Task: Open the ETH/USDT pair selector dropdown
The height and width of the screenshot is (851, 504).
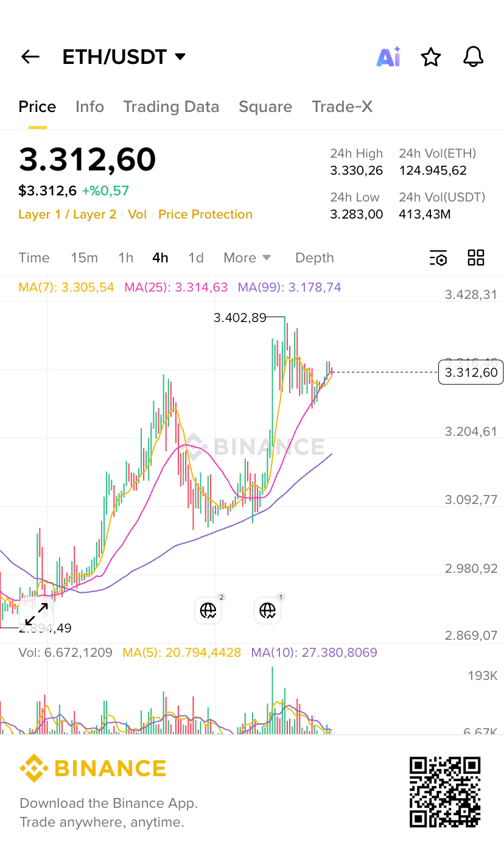Action: pyautogui.click(x=124, y=57)
